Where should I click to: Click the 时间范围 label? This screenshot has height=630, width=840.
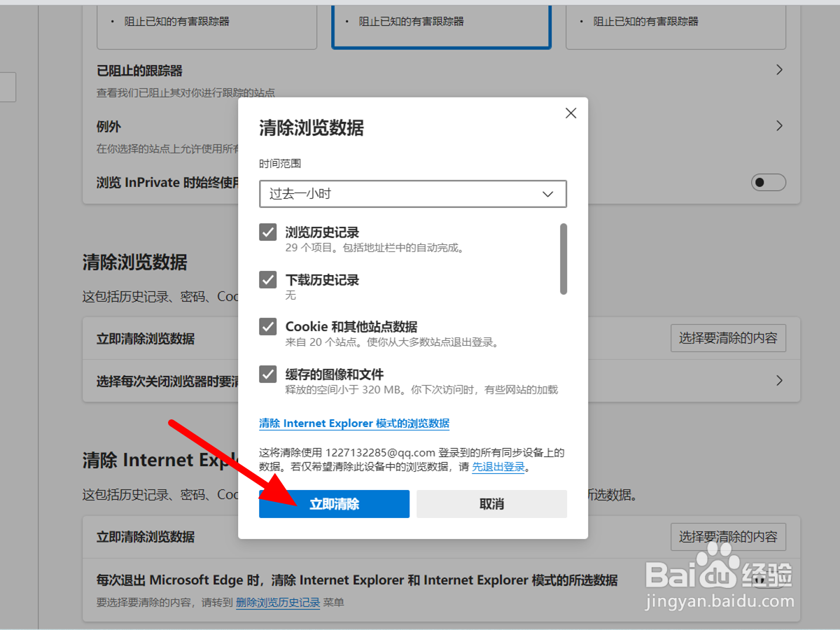(x=280, y=163)
